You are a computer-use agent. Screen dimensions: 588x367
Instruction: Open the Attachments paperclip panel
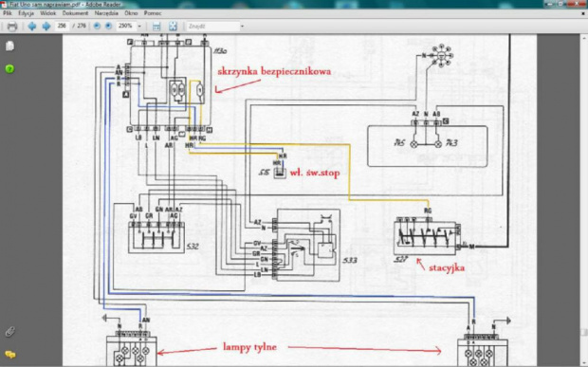click(x=10, y=331)
